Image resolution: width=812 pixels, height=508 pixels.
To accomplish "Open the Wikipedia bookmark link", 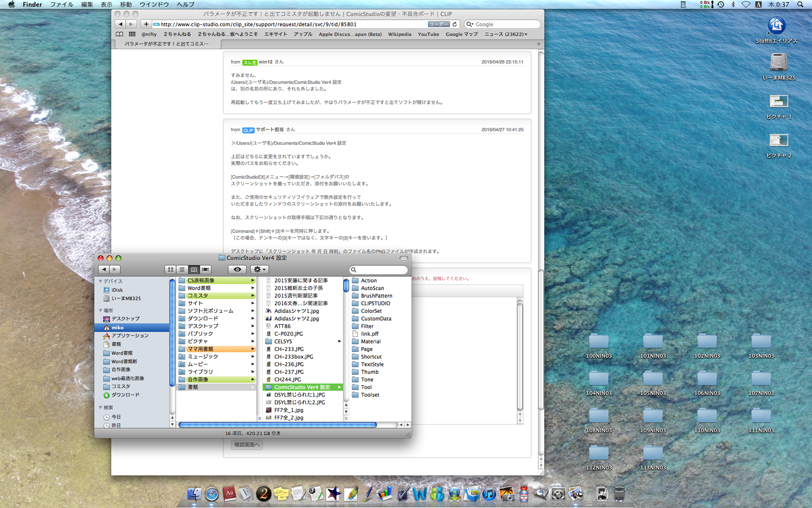I will 399,34.
